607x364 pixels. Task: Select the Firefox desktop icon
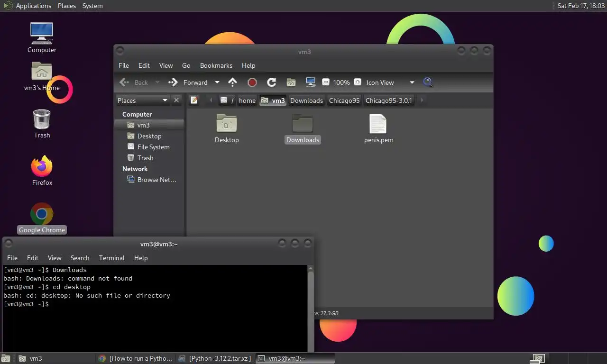point(42,171)
